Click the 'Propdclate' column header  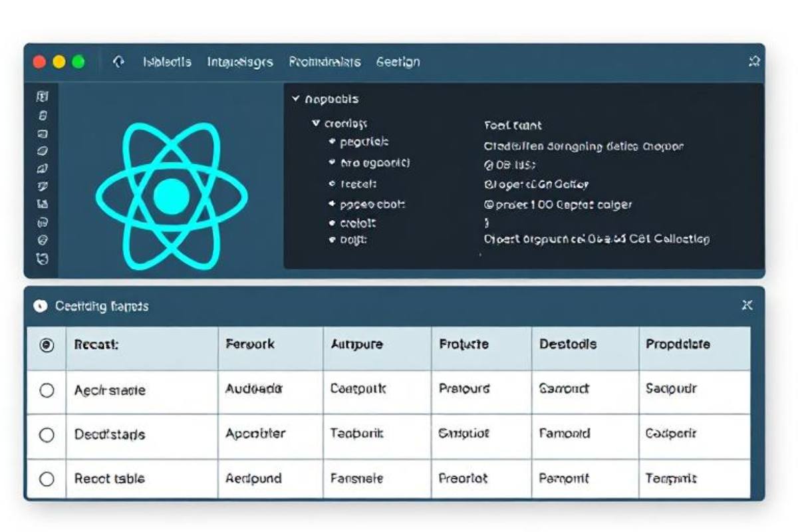pos(694,348)
